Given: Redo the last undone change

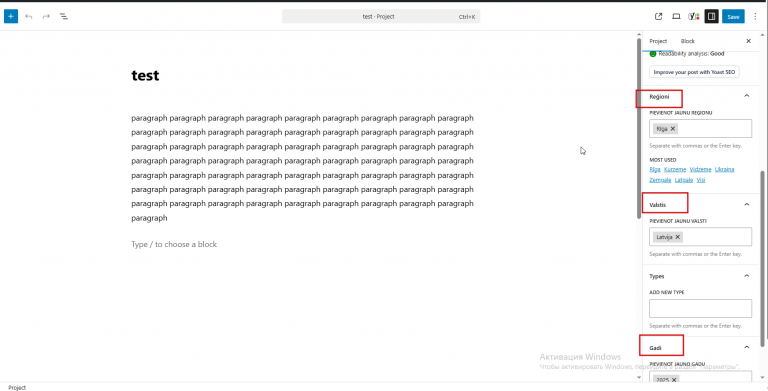Looking at the screenshot, I should point(46,17).
